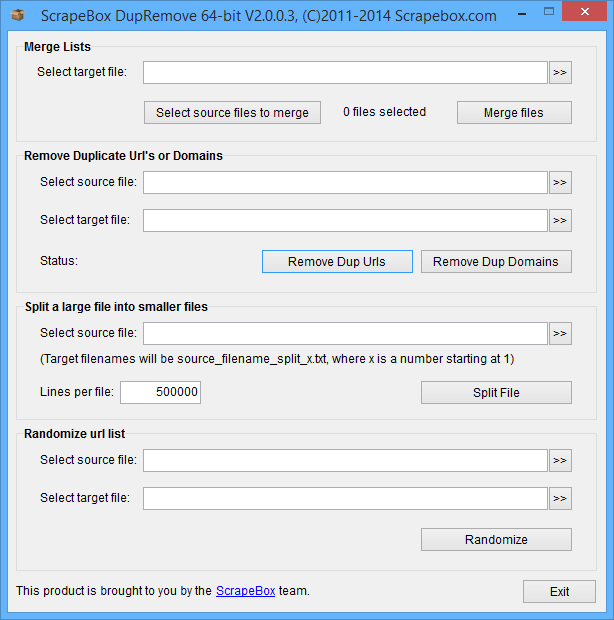Run Remove Dup Urls
This screenshot has height=620, width=614.
(x=336, y=262)
